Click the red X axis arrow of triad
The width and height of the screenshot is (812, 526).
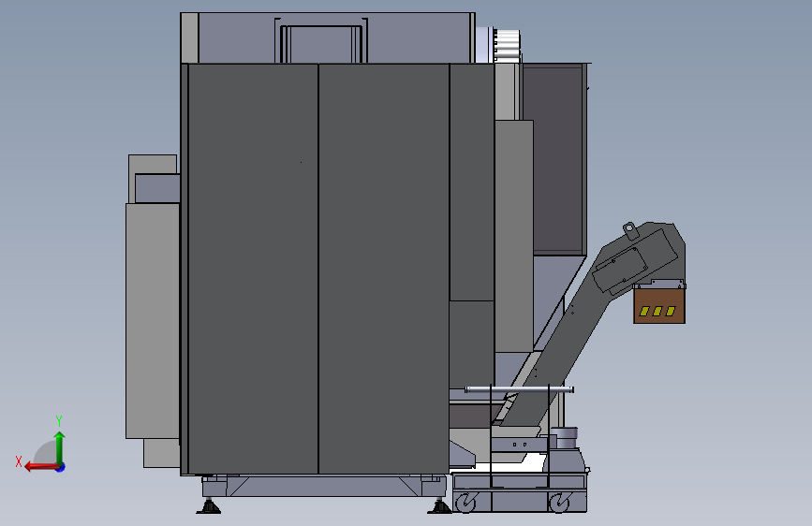(x=40, y=467)
